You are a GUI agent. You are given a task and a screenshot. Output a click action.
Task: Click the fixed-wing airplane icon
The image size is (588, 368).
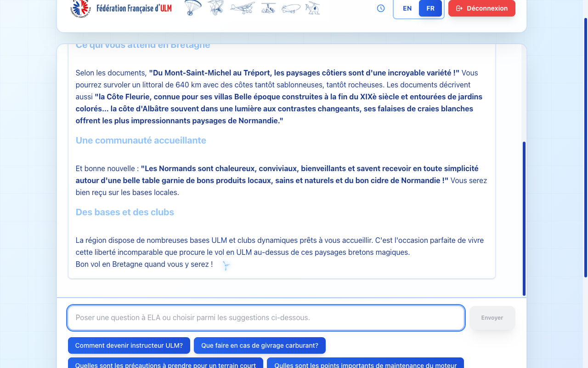[242, 8]
